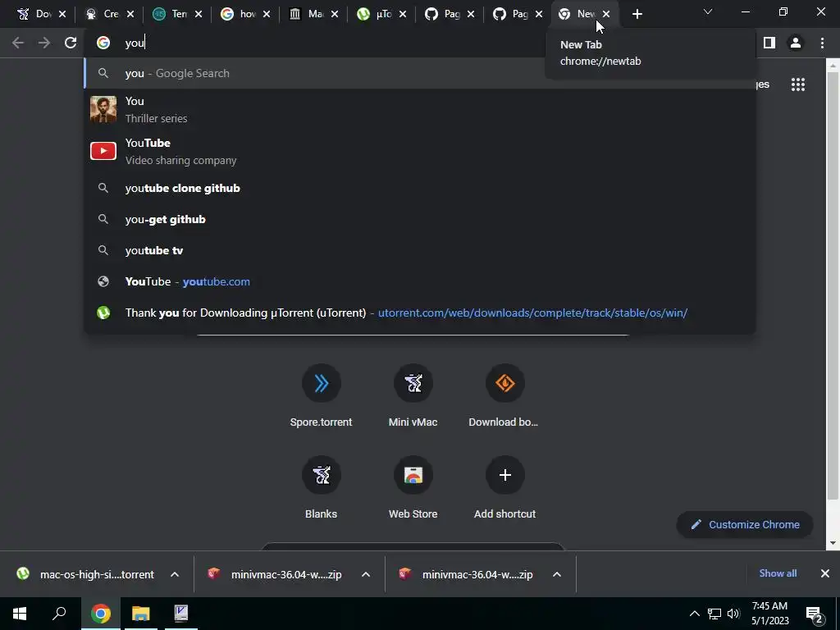Viewport: 840px width, 630px height.
Task: Open the network tray icon
Action: click(x=714, y=614)
